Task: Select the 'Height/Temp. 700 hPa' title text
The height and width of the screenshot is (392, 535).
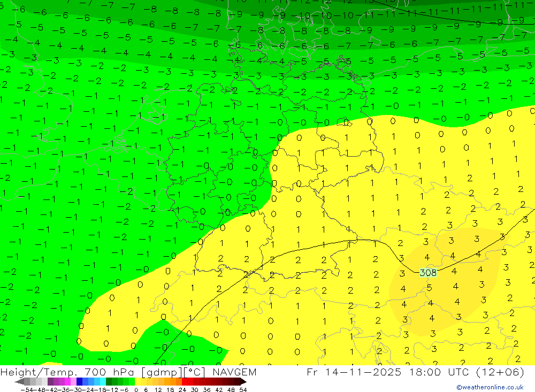Action: coord(68,372)
